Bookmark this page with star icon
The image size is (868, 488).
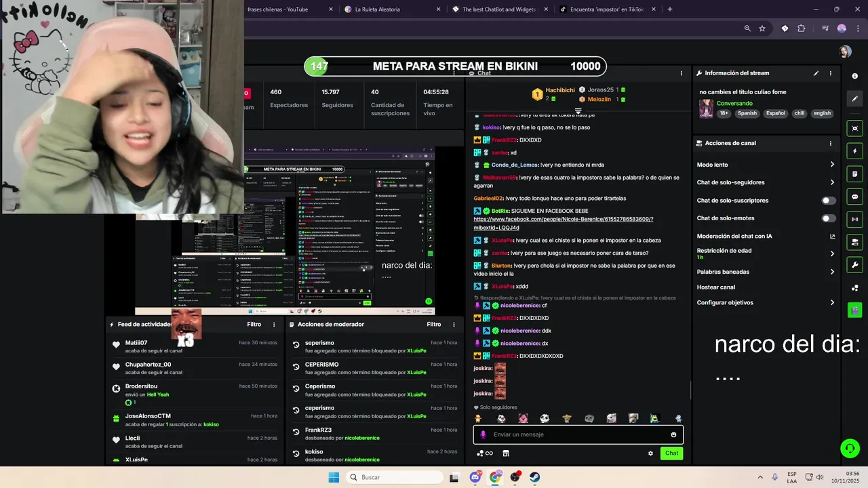(762, 28)
